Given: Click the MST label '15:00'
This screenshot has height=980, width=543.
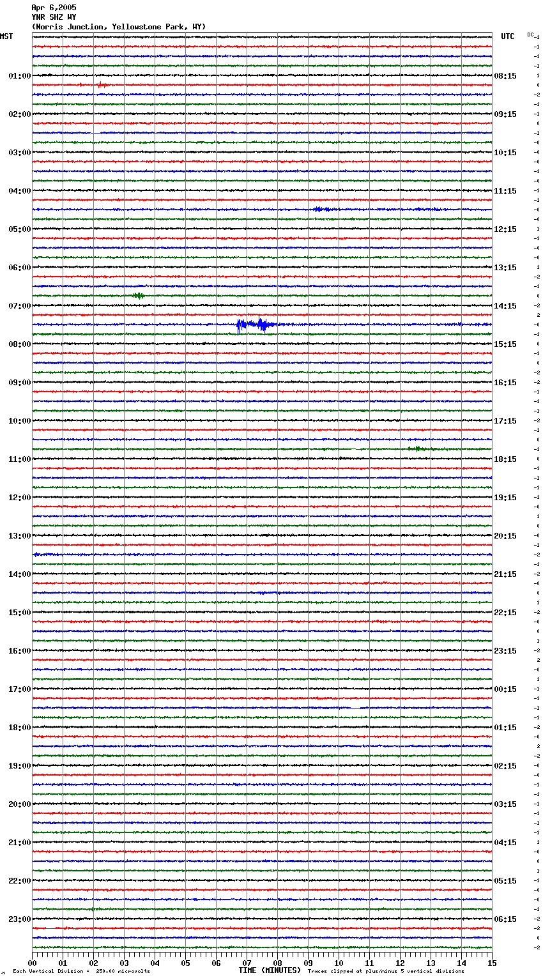Looking at the screenshot, I should pos(20,613).
